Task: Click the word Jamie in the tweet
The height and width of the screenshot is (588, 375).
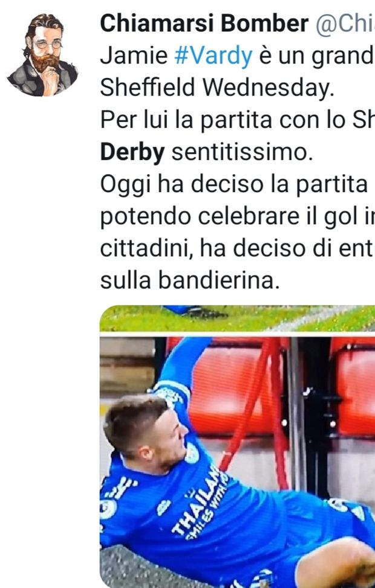Action: (x=134, y=56)
